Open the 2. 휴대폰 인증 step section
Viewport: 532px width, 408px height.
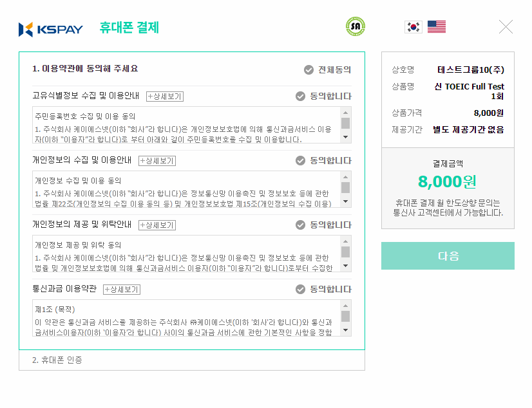click(192, 360)
